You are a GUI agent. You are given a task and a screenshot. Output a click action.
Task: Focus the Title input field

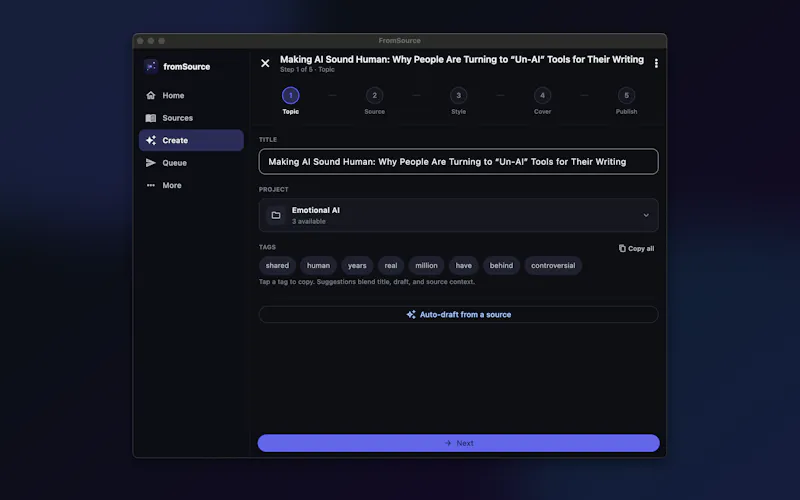click(458, 162)
